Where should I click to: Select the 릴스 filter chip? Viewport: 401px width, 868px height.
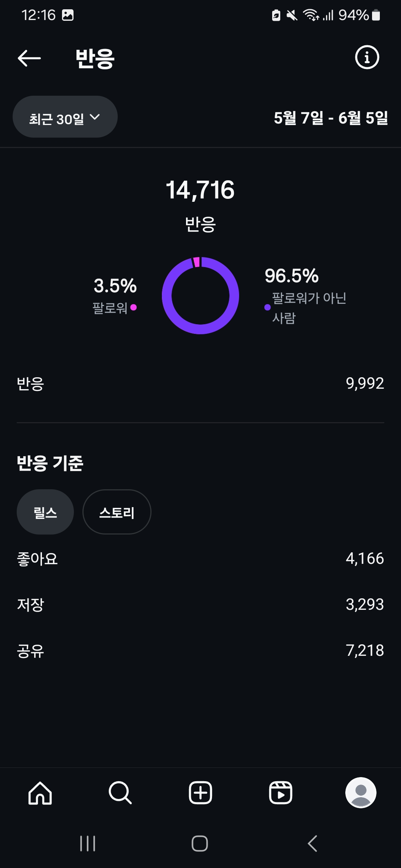point(45,512)
